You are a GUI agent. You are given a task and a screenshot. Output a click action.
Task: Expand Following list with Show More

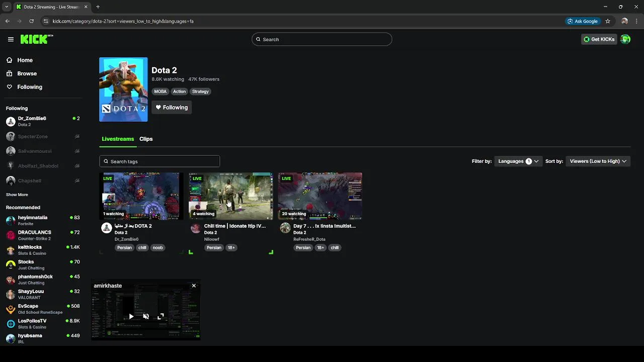pos(17,195)
